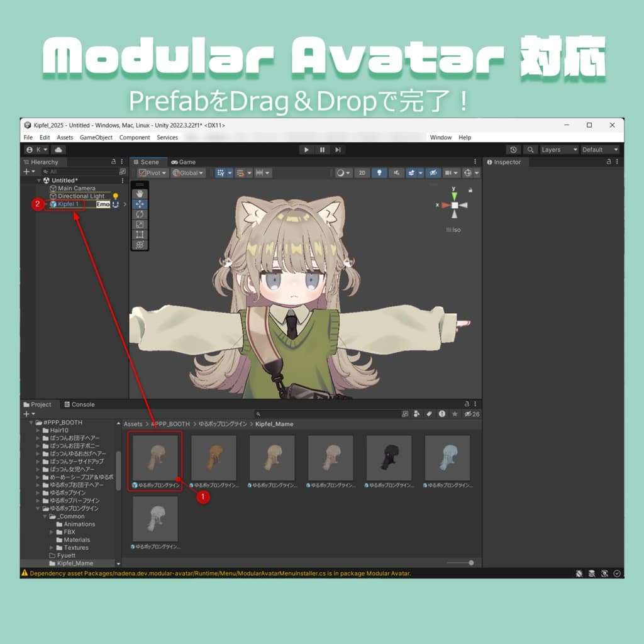The width and height of the screenshot is (644, 644).
Task: Open the scene camera settings dropdown
Action: pos(452,173)
